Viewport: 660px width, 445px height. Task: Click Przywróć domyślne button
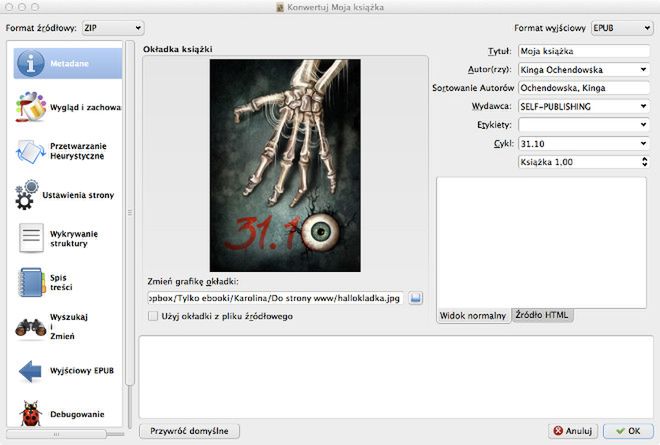[x=189, y=431]
